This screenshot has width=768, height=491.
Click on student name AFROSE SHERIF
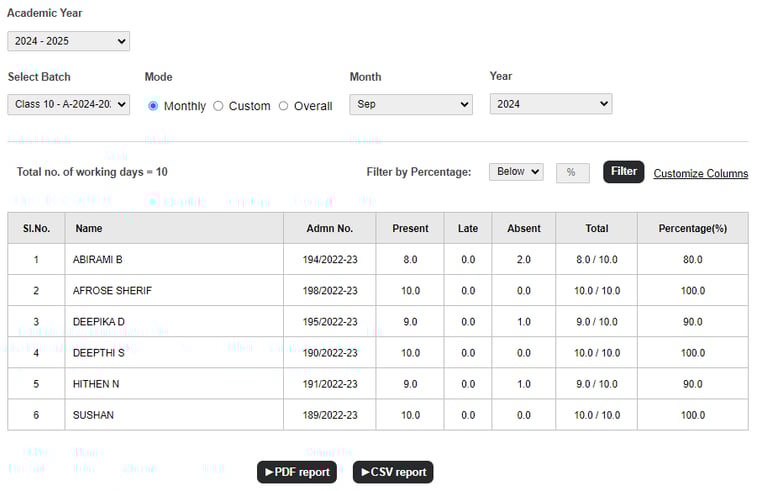point(112,291)
